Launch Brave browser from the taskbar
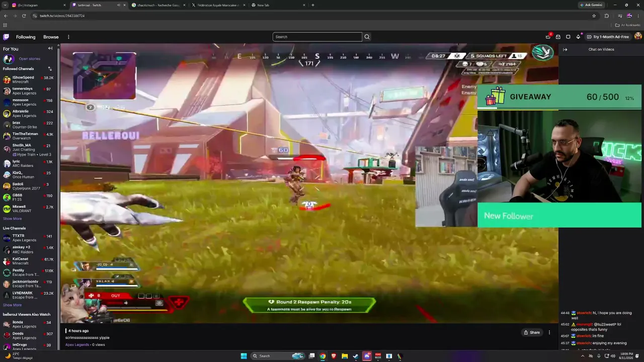644x362 pixels. click(x=334, y=356)
